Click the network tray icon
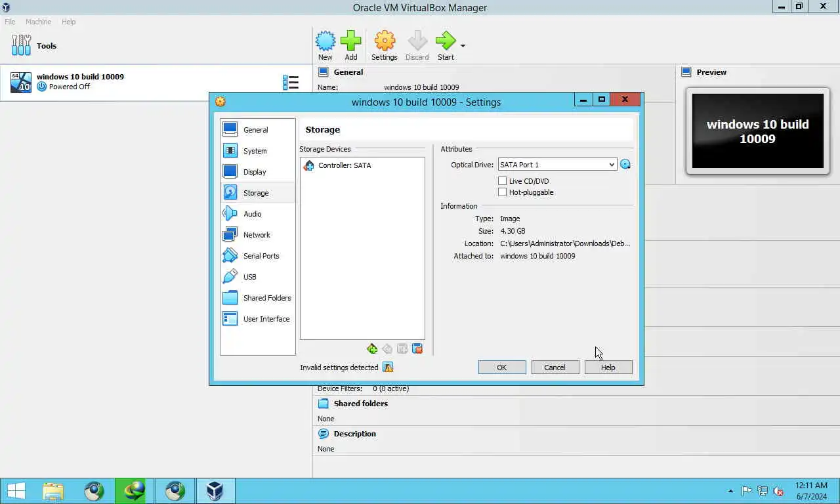 763,491
